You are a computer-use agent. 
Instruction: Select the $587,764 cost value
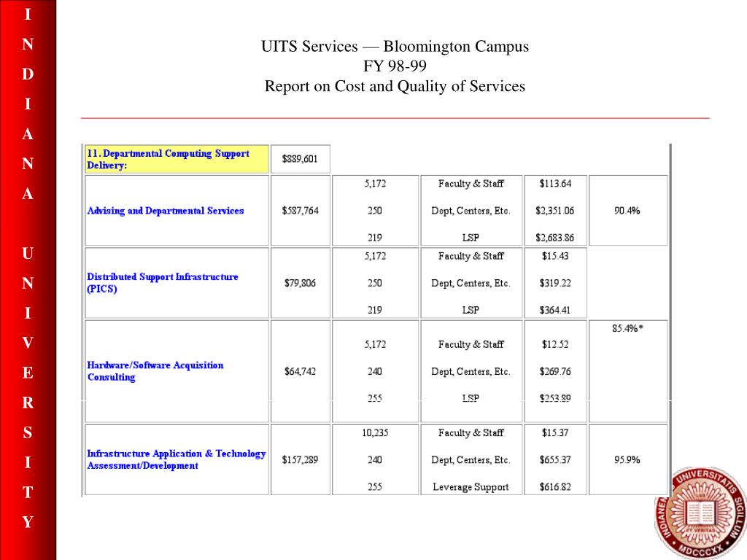[300, 211]
